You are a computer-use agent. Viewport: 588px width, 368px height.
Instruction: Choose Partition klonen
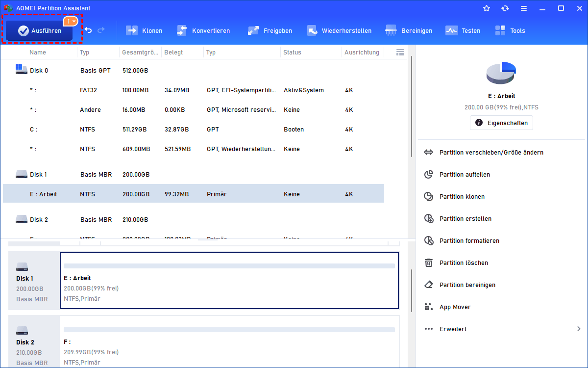[x=462, y=196]
